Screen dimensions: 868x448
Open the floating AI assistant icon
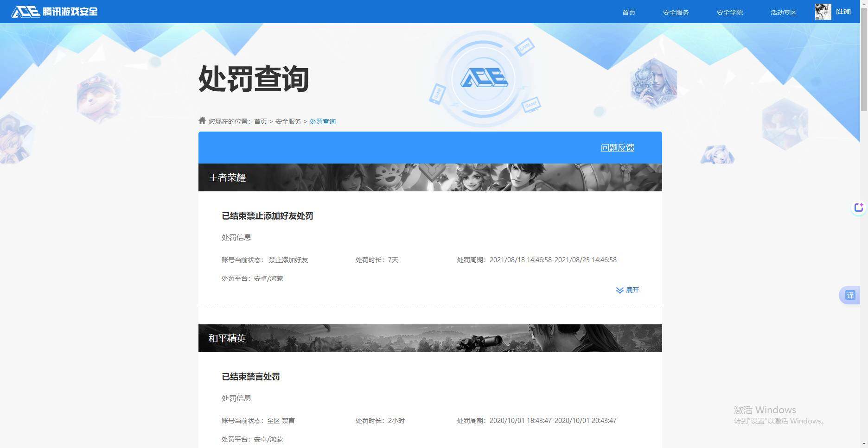coord(859,208)
